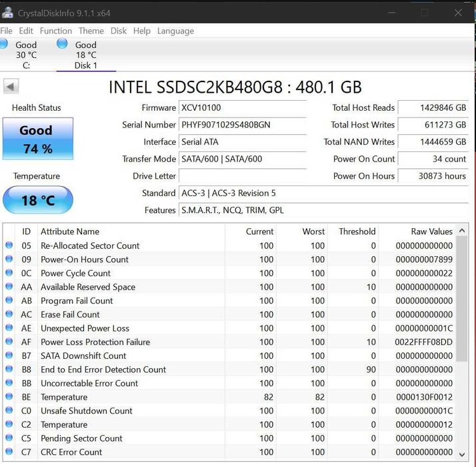The height and width of the screenshot is (467, 476).
Task: Click the empty Drive Letter field
Action: (243, 176)
